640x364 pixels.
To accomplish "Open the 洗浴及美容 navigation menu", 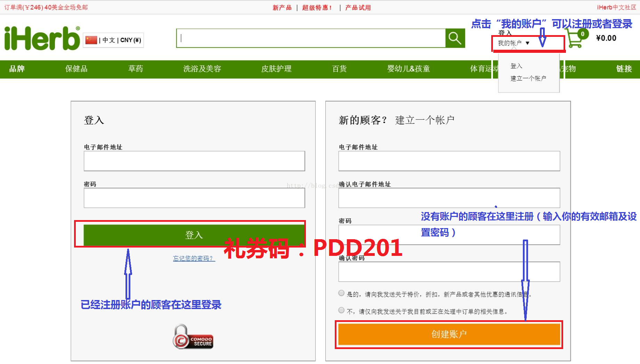I will pos(202,69).
